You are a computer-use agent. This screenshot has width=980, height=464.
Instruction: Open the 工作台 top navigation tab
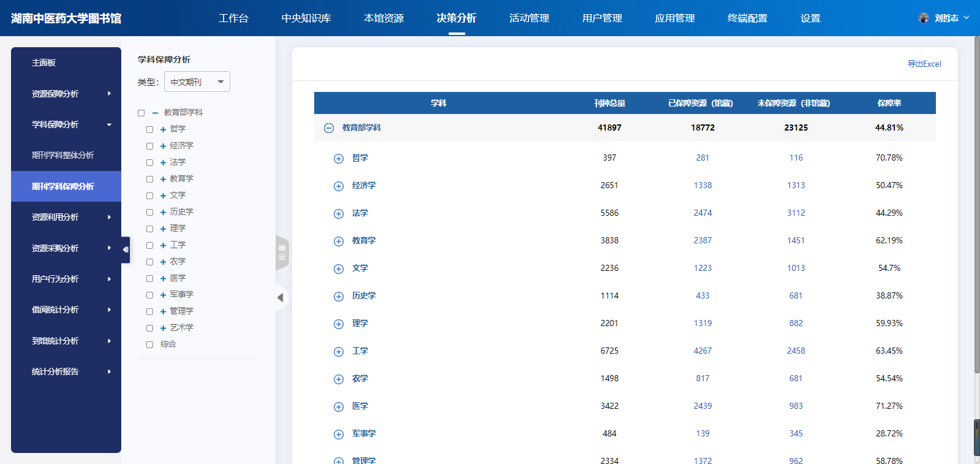click(x=234, y=18)
